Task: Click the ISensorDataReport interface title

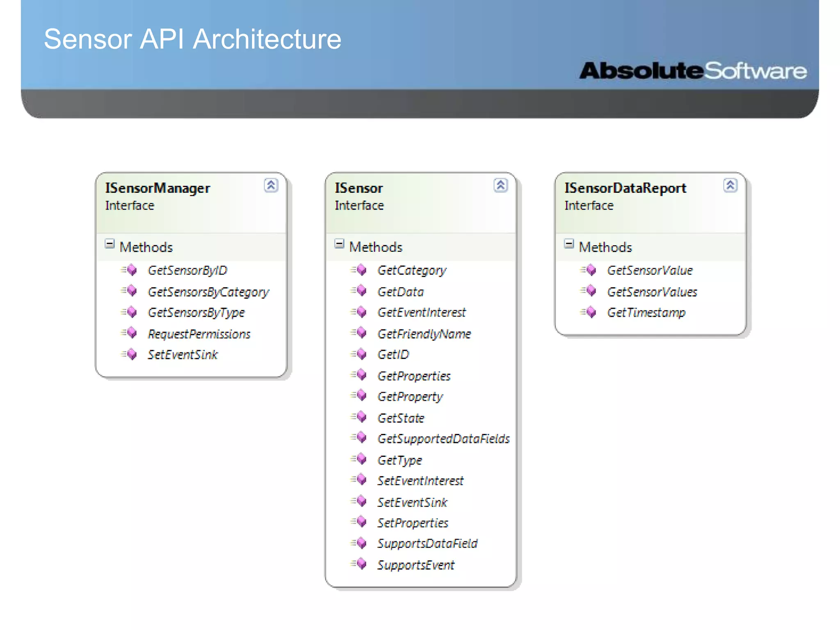Action: tap(625, 188)
